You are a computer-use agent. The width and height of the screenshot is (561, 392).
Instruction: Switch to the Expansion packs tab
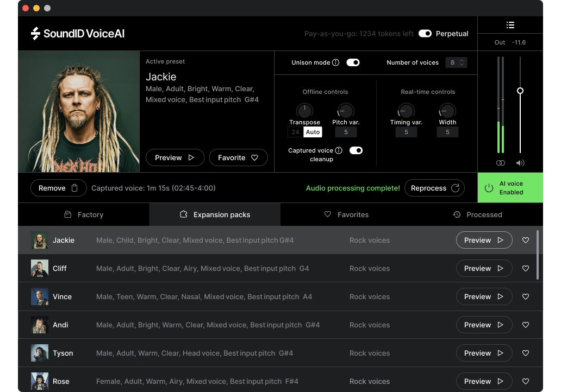(215, 214)
